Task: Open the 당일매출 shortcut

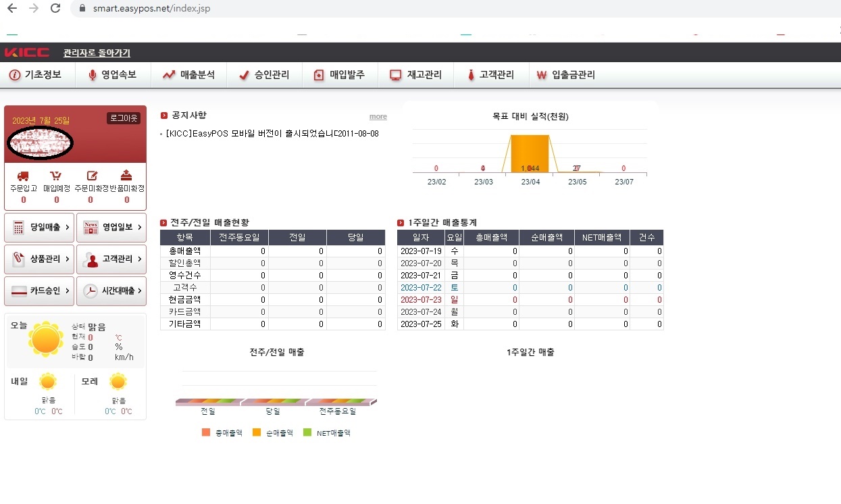Action: pyautogui.click(x=39, y=228)
